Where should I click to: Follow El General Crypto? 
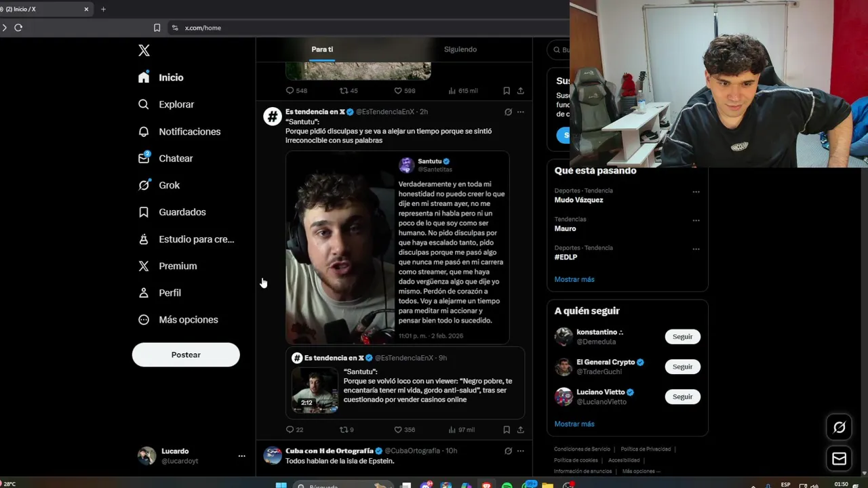coord(682,367)
